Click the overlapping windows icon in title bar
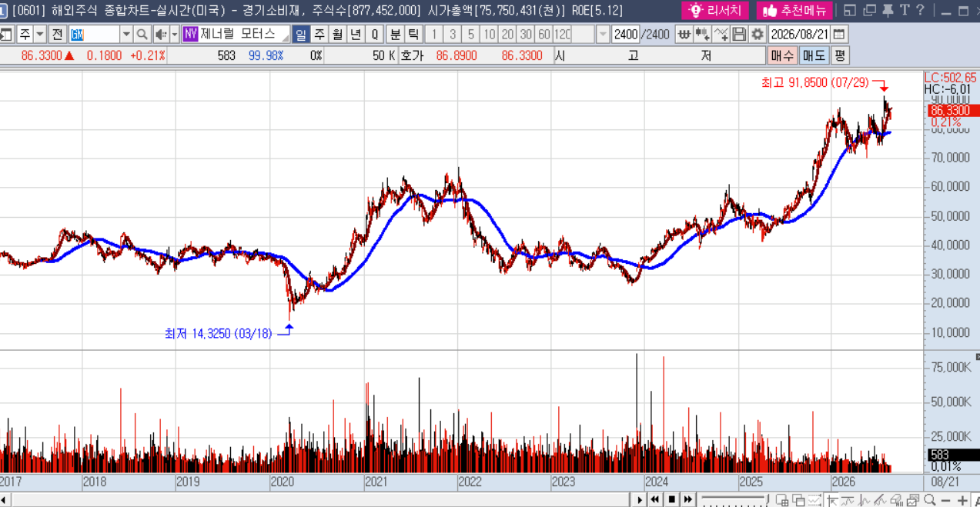The image size is (980, 507). [870, 10]
